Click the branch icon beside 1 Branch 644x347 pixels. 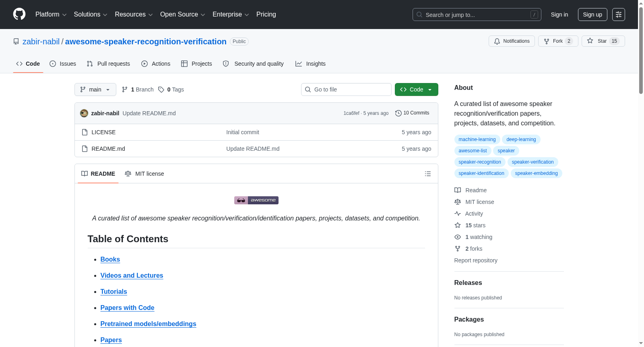(125, 89)
